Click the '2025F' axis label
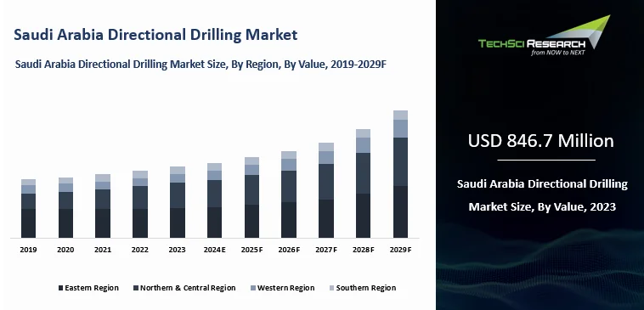This screenshot has width=644, height=310. (251, 250)
